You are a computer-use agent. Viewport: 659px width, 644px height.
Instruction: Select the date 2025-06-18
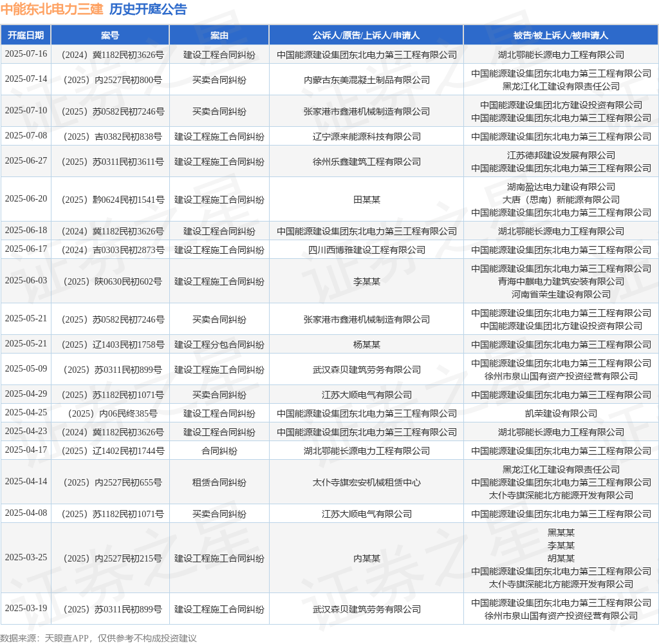click(x=26, y=231)
